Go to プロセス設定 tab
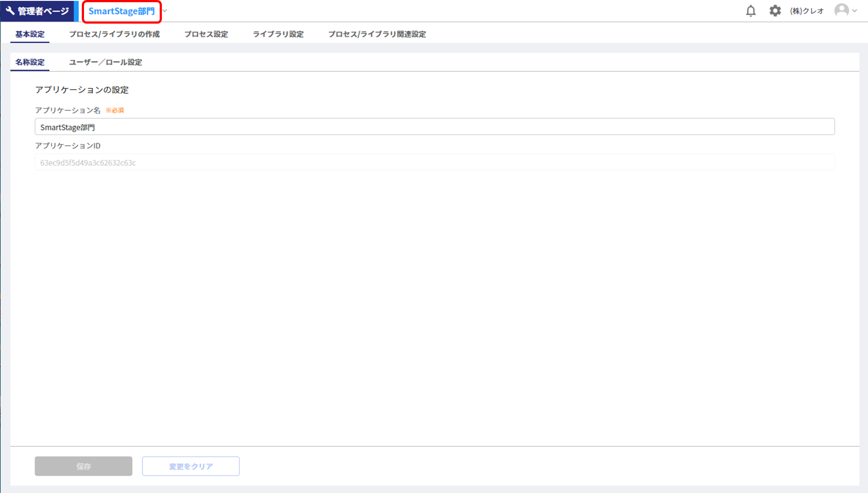The width and height of the screenshot is (868, 493). [206, 34]
